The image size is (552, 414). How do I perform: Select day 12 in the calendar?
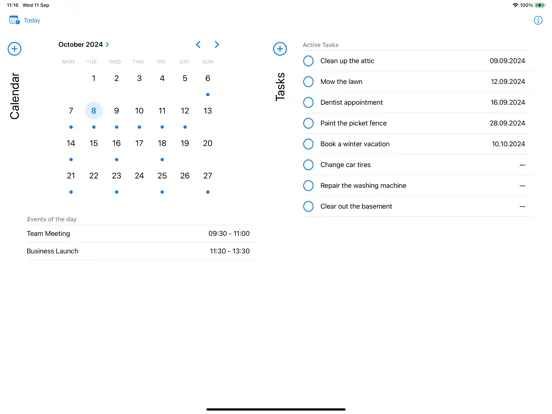185,111
